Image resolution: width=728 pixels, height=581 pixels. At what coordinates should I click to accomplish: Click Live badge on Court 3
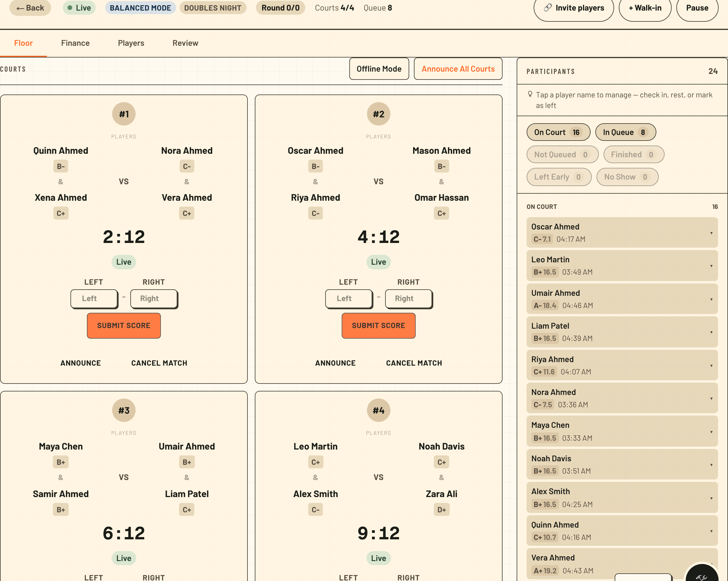coord(124,558)
